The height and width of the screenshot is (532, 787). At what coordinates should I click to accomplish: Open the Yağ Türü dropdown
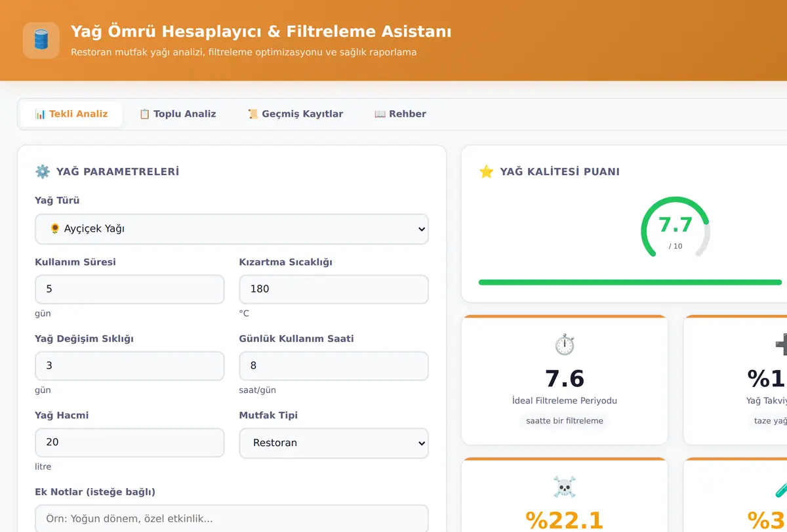click(232, 229)
